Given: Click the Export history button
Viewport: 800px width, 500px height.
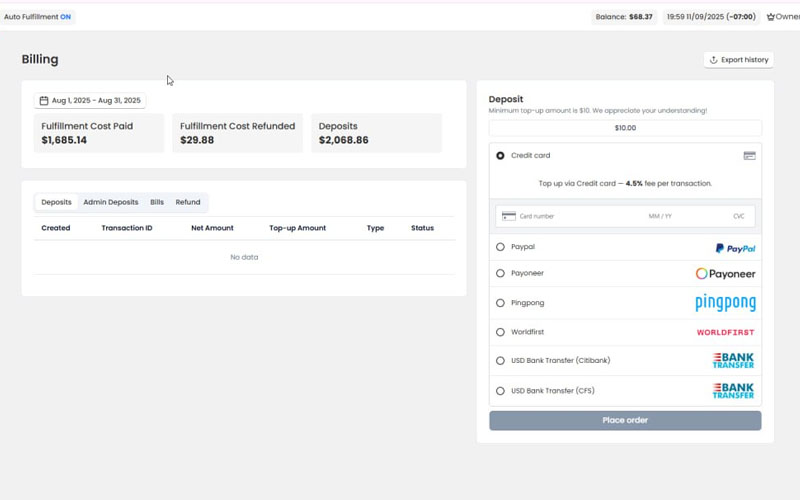Looking at the screenshot, I should (738, 60).
